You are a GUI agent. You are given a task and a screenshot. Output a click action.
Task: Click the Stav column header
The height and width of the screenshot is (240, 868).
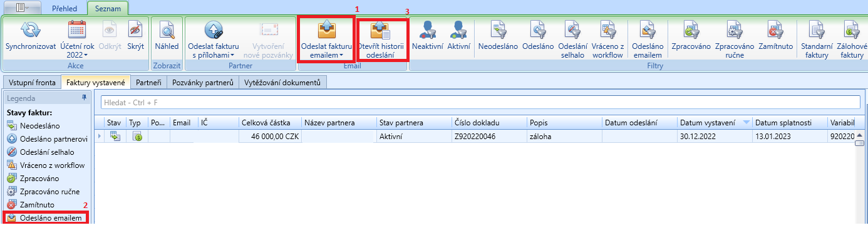pyautogui.click(x=115, y=122)
